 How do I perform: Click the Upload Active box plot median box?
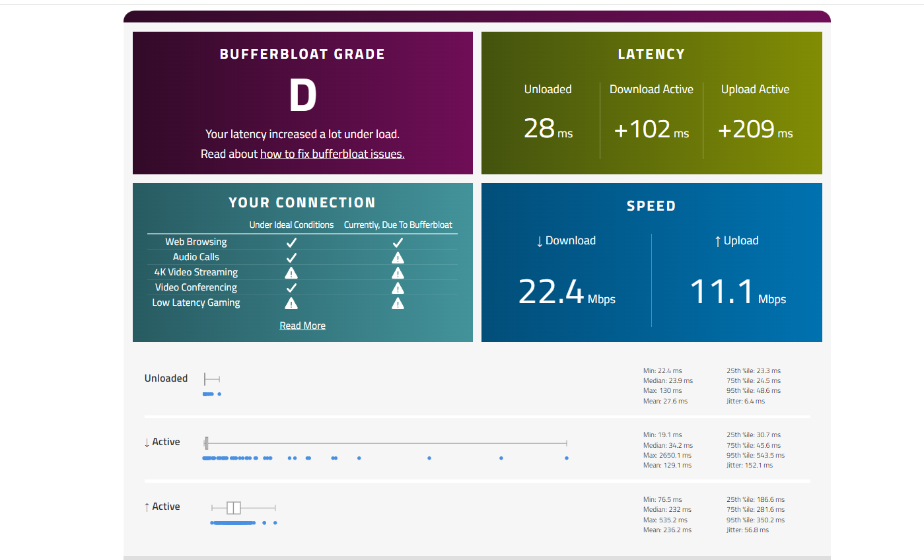[x=233, y=508]
